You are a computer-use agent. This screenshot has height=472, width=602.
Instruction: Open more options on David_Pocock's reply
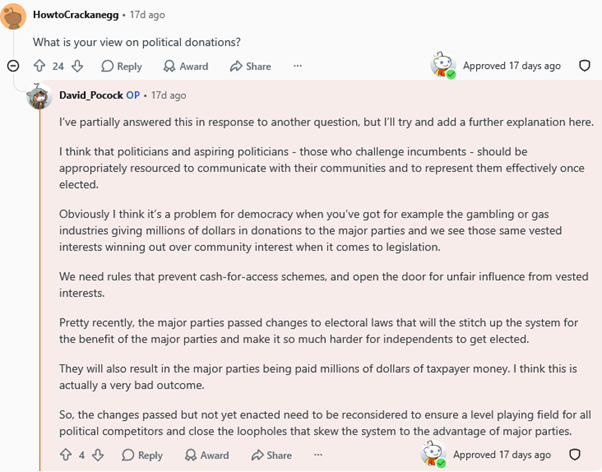pos(318,455)
